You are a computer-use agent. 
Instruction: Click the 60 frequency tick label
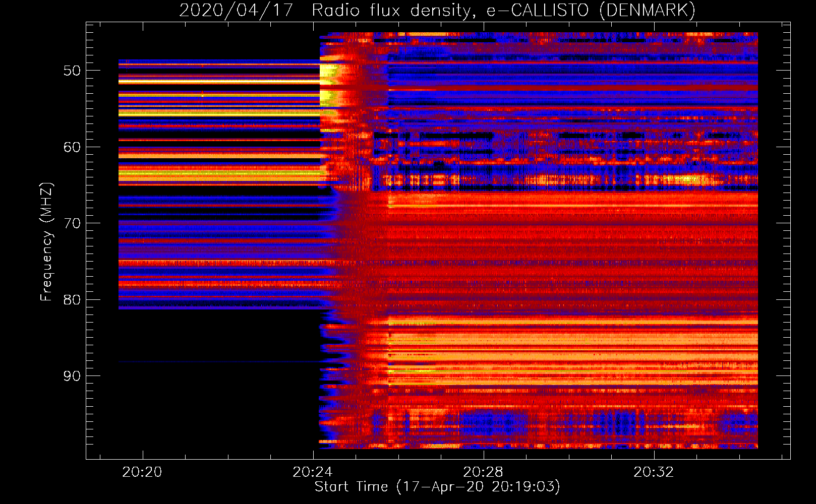(x=72, y=147)
